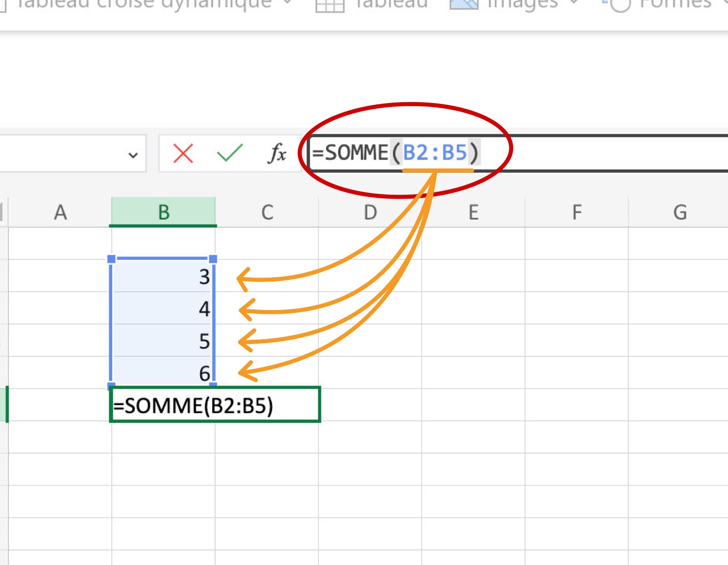Click cell containing value 6
This screenshot has width=728, height=565.
(x=163, y=372)
